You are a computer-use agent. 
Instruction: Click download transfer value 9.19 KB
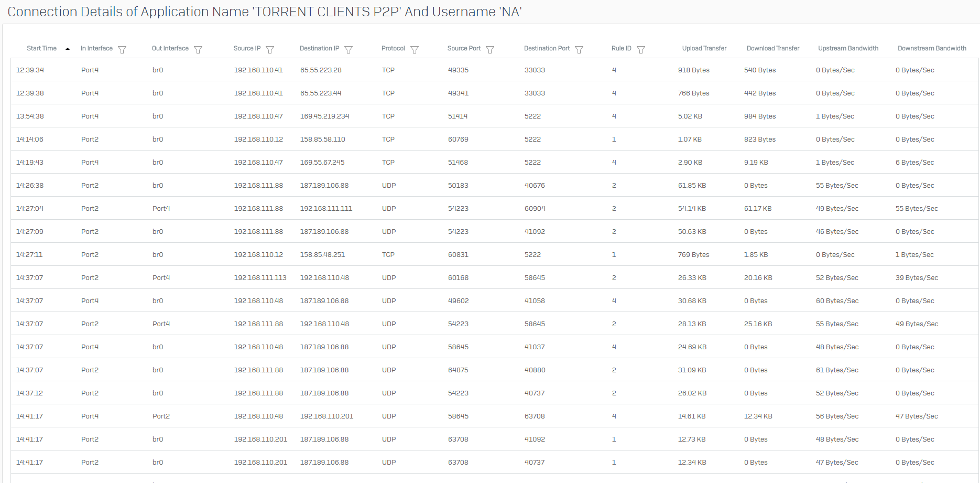coord(756,162)
